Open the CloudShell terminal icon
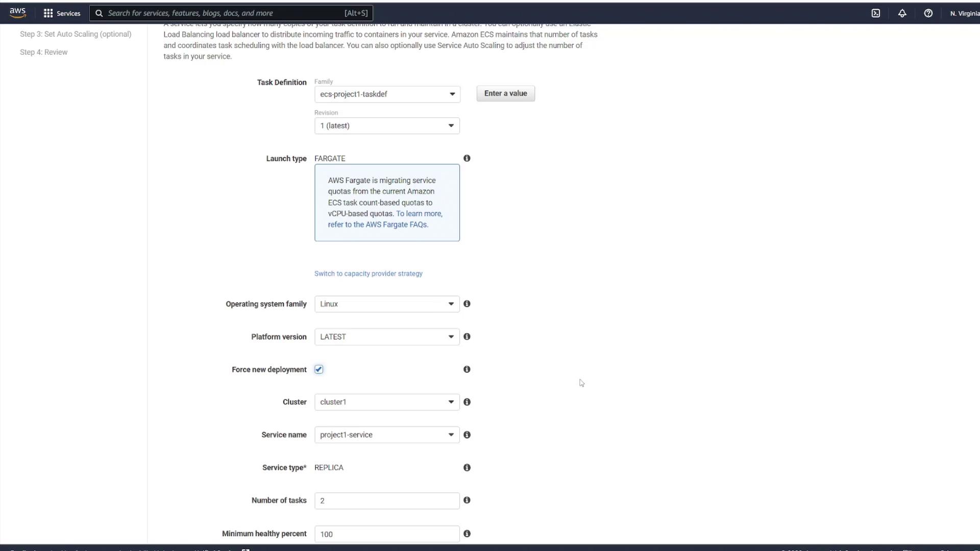This screenshot has height=551, width=980. point(876,13)
